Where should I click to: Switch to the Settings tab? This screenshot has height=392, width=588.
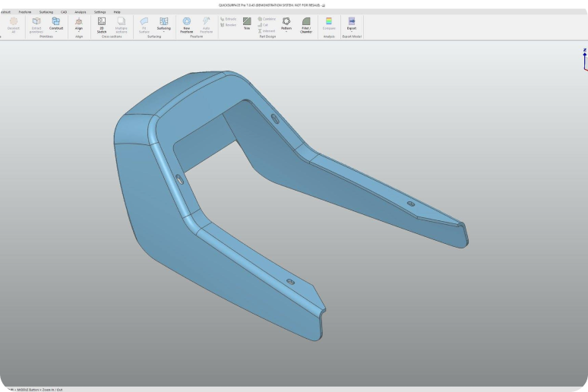(100, 12)
